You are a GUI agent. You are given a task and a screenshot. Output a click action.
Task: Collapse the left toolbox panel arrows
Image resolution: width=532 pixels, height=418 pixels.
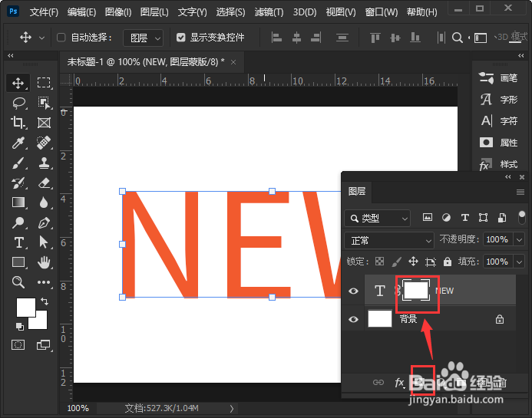tap(11, 55)
